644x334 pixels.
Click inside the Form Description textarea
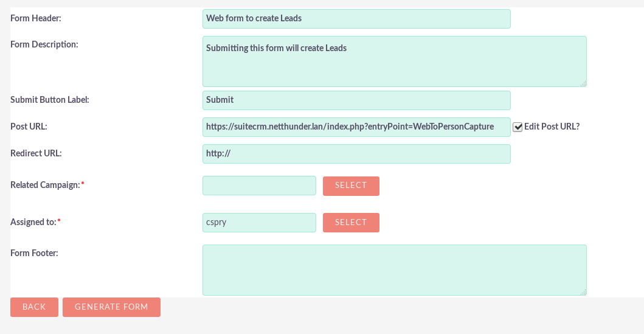(x=394, y=61)
